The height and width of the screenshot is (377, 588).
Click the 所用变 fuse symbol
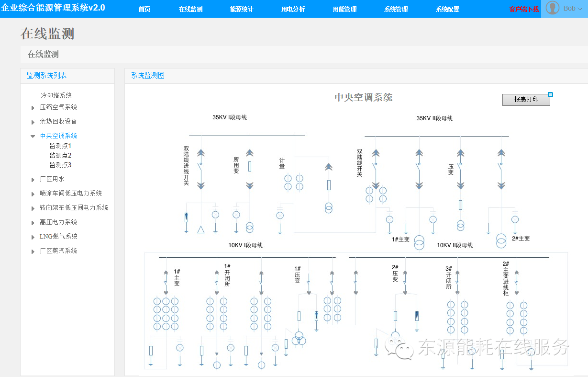[x=250, y=166]
